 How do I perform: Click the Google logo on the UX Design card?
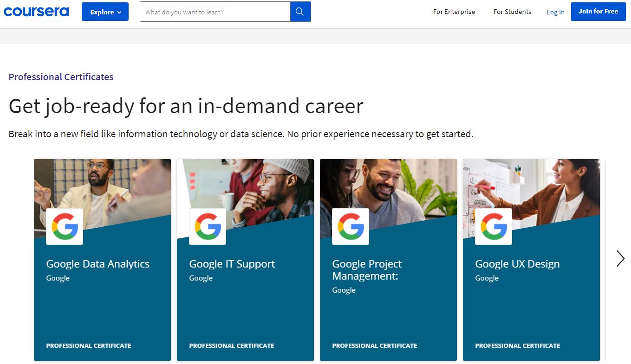[x=494, y=227]
